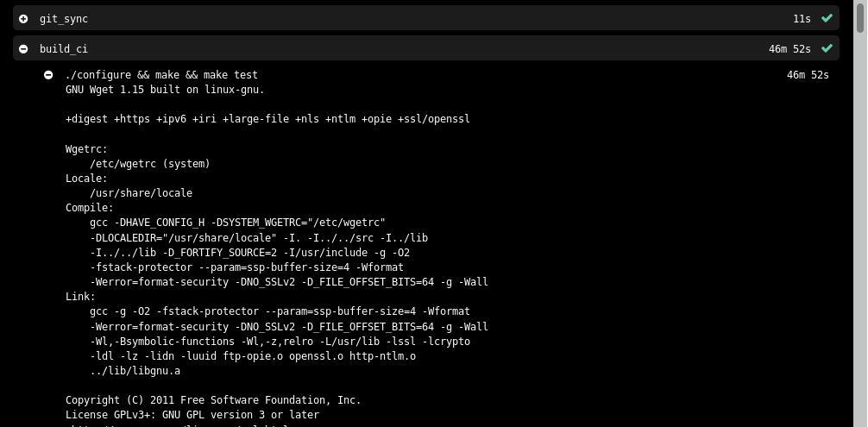Collapse the build_ci section using minus icon
The height and width of the screenshot is (427, 868).
23,49
